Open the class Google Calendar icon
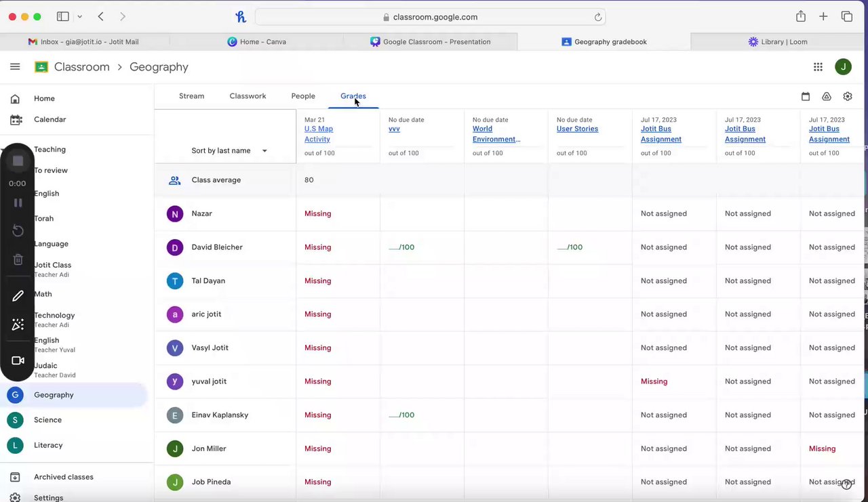 tap(806, 97)
